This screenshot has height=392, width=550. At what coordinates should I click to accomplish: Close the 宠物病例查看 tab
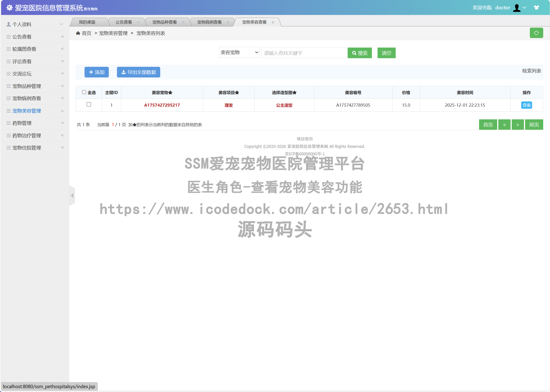(228, 22)
